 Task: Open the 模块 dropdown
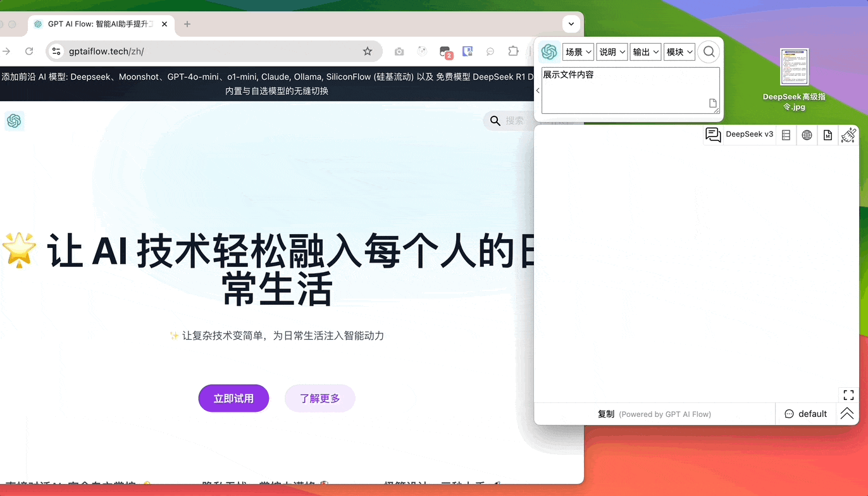coord(679,52)
